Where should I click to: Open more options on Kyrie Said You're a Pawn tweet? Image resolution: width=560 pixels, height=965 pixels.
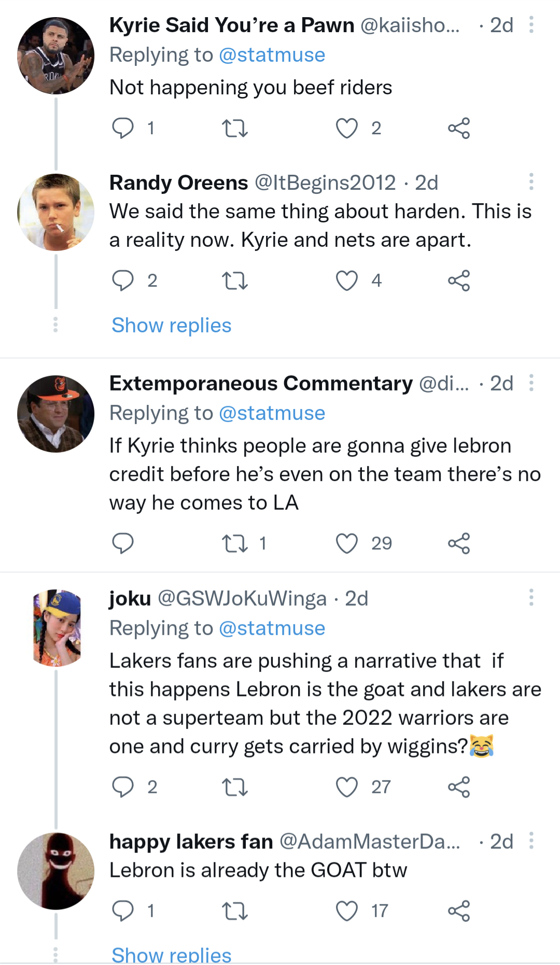pos(531,25)
